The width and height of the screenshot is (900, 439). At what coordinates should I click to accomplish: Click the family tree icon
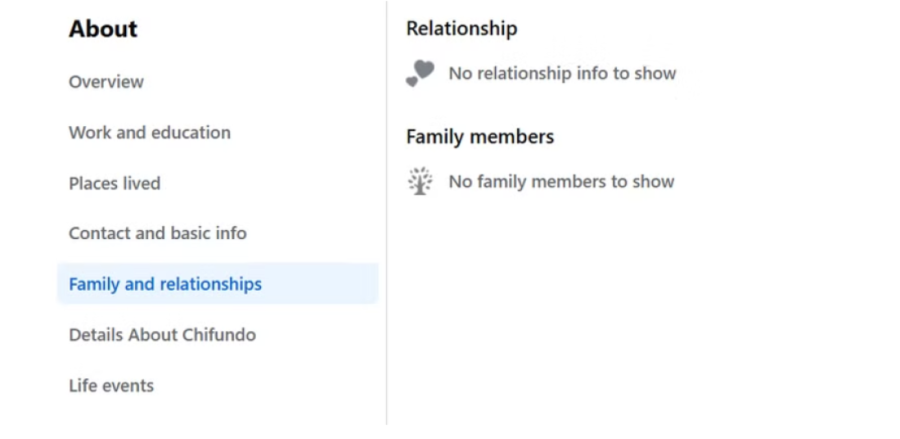click(420, 181)
